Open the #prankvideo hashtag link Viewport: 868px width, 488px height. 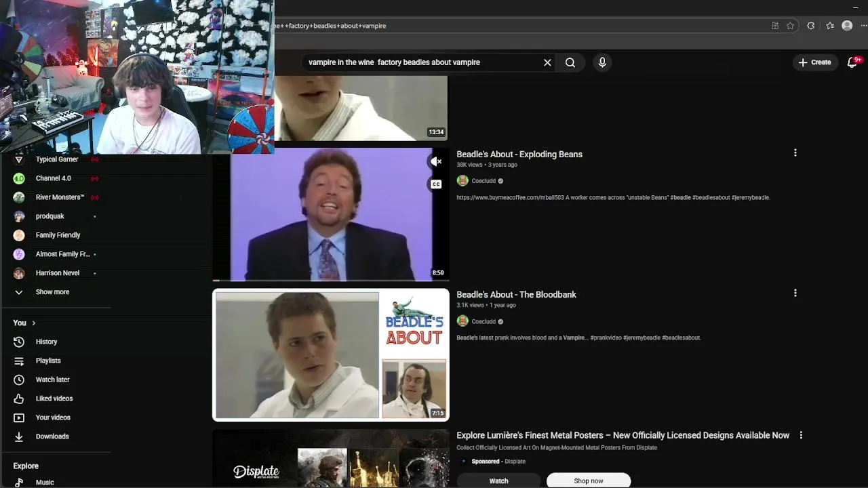(x=606, y=338)
